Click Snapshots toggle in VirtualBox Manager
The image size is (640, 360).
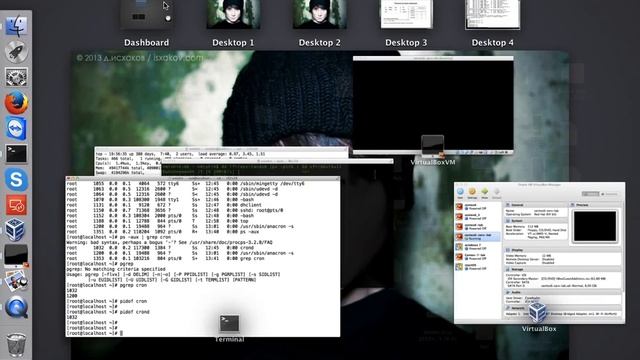[609, 194]
